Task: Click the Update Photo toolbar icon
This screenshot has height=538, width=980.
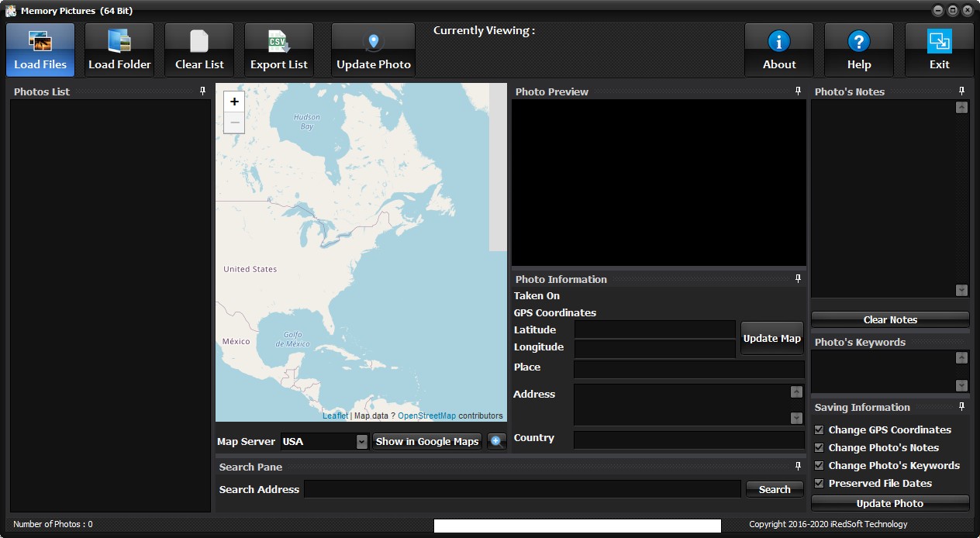Action: 373,50
